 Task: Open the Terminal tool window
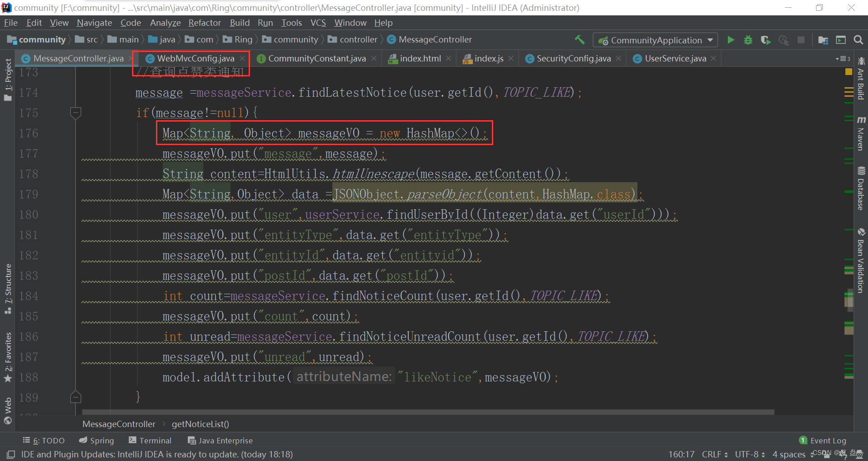pos(150,440)
